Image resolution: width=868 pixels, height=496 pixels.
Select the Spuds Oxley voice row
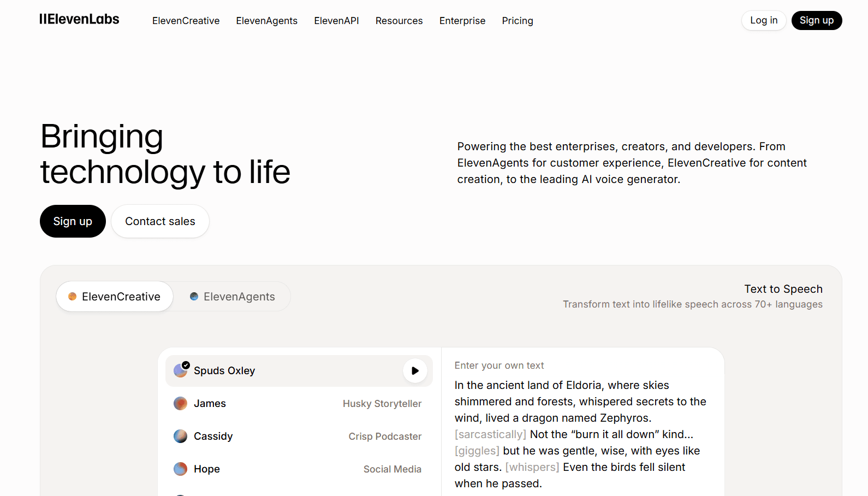[299, 371]
